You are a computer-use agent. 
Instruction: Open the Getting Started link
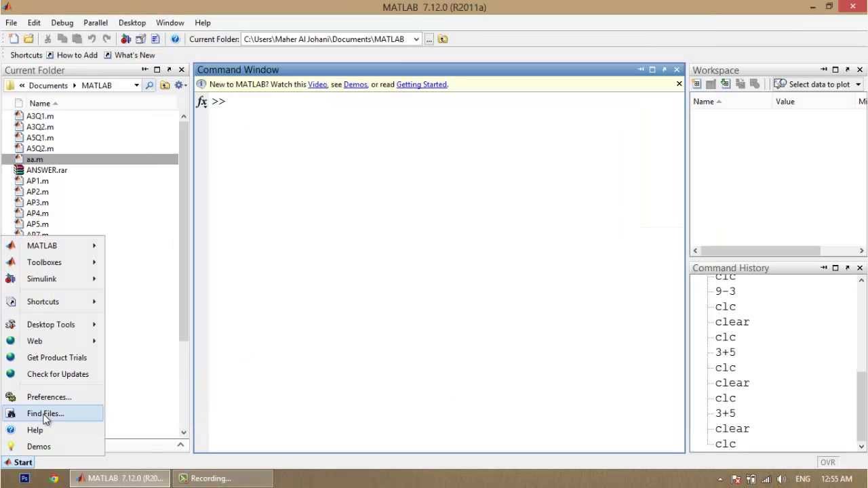tap(421, 85)
